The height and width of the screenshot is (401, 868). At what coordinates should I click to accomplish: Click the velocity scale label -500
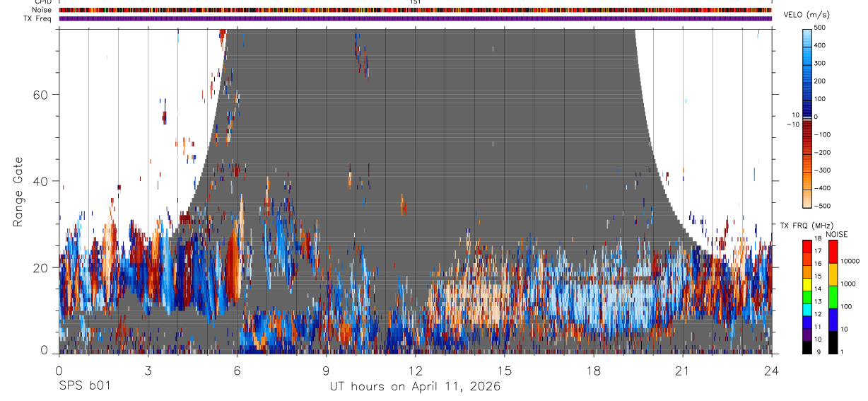(821, 206)
